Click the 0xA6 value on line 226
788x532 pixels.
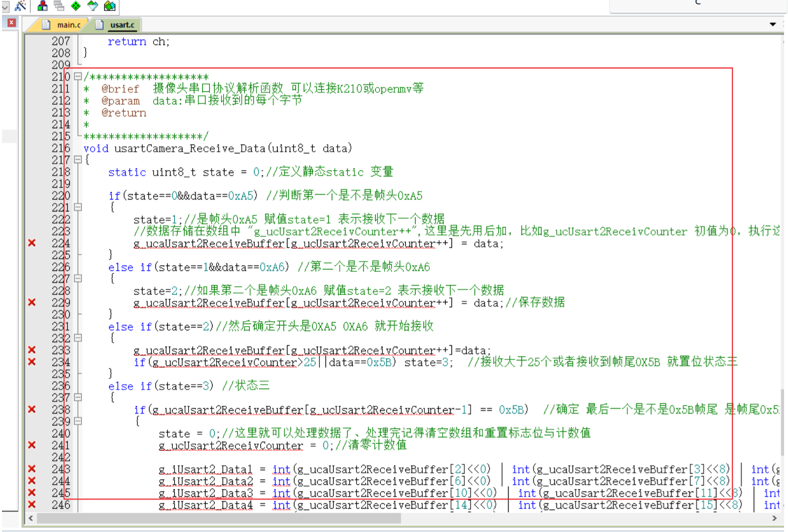coord(272,267)
